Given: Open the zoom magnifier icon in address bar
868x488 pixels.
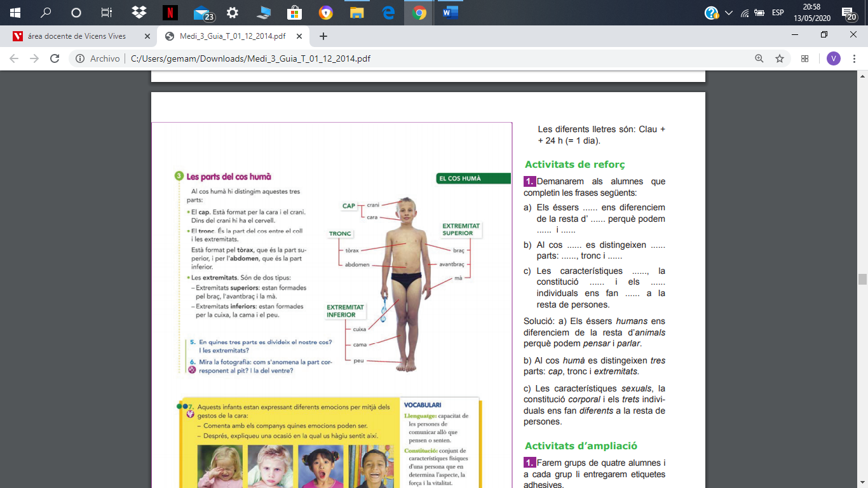Looking at the screenshot, I should point(759,58).
